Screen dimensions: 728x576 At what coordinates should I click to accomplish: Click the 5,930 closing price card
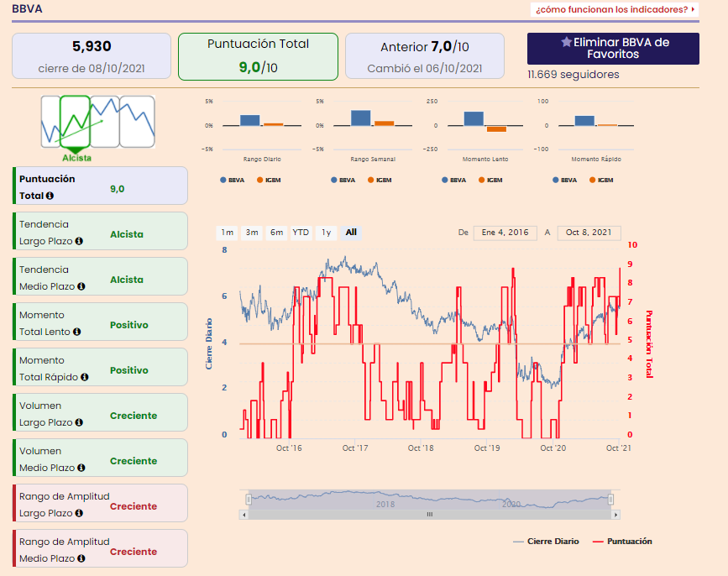(92, 56)
